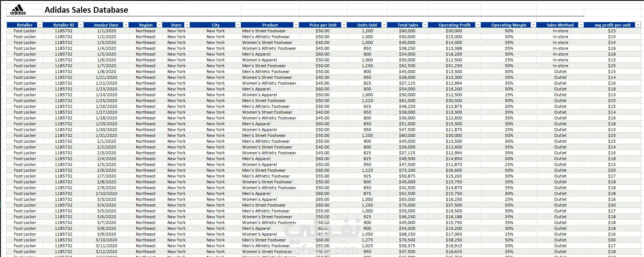Select the Operating Profit header cell

click(454, 25)
